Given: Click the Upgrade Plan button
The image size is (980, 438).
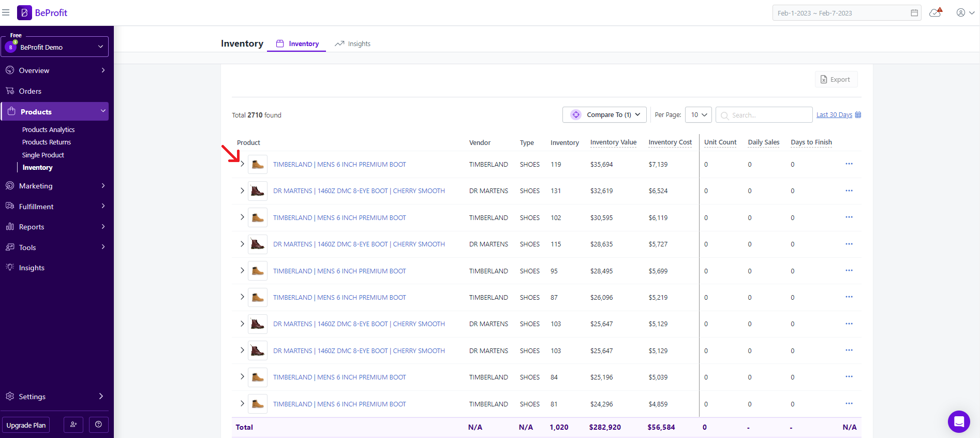Looking at the screenshot, I should pyautogui.click(x=26, y=425).
